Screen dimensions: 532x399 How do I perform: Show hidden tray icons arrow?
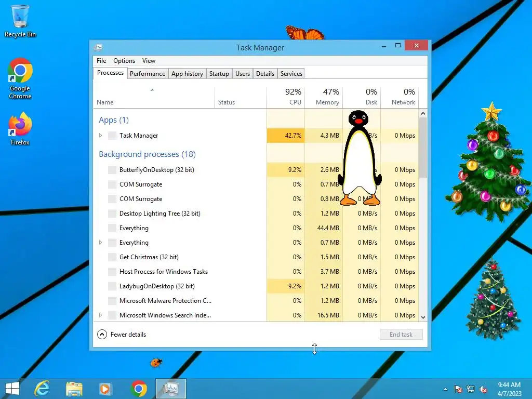445,389
